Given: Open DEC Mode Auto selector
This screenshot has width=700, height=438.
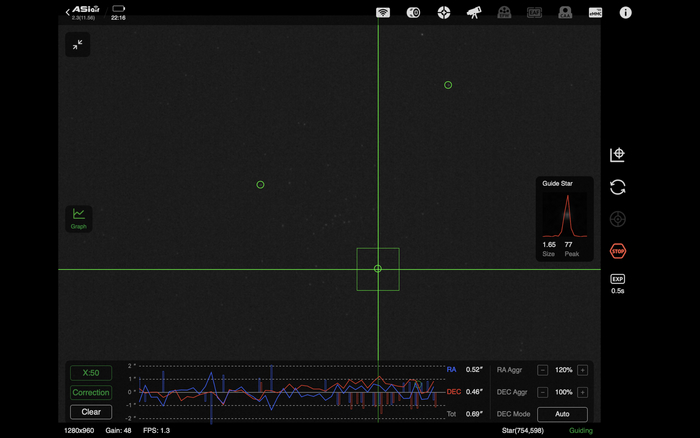Looking at the screenshot, I should tap(562, 414).
